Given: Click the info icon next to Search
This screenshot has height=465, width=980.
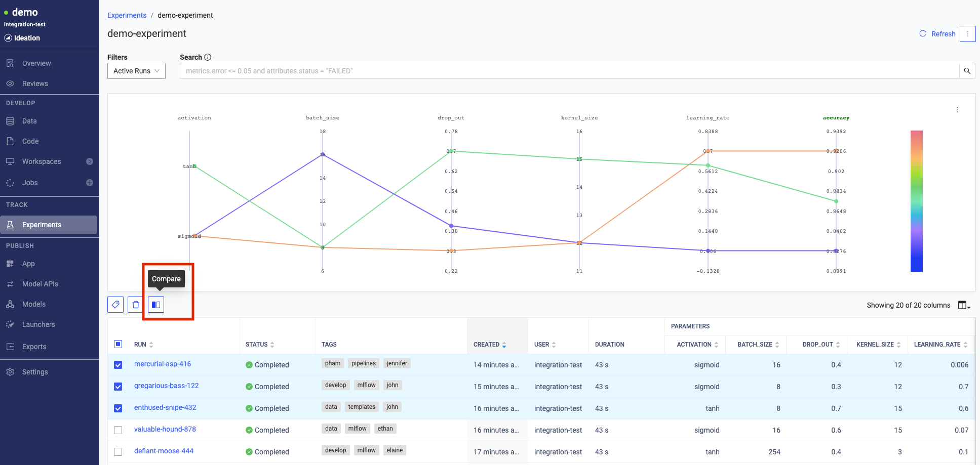Looking at the screenshot, I should (208, 57).
